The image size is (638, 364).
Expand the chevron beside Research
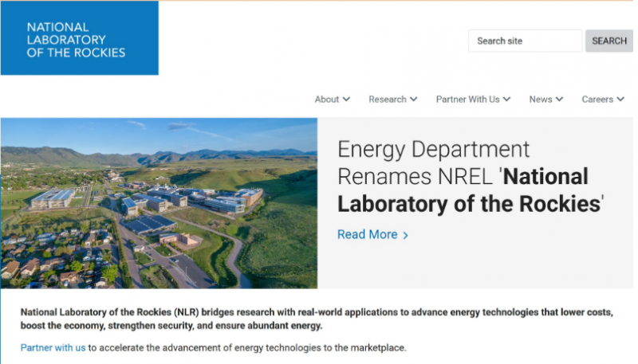414,100
